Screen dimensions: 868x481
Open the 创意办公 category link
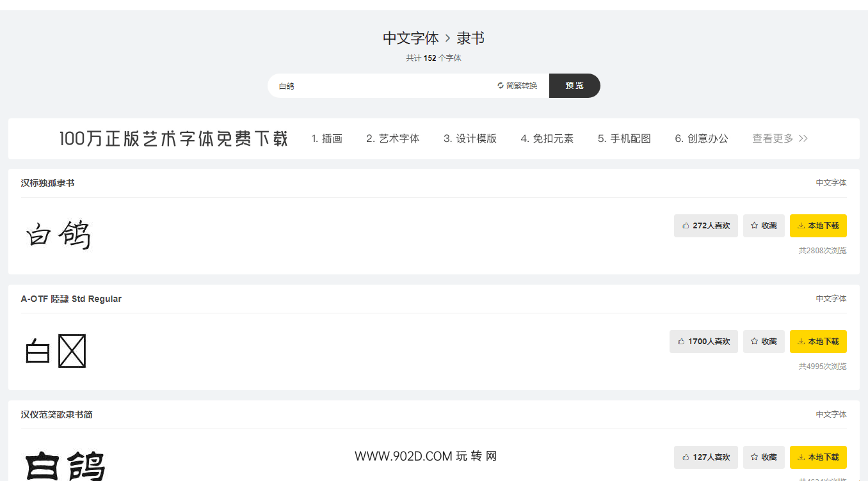coord(702,138)
